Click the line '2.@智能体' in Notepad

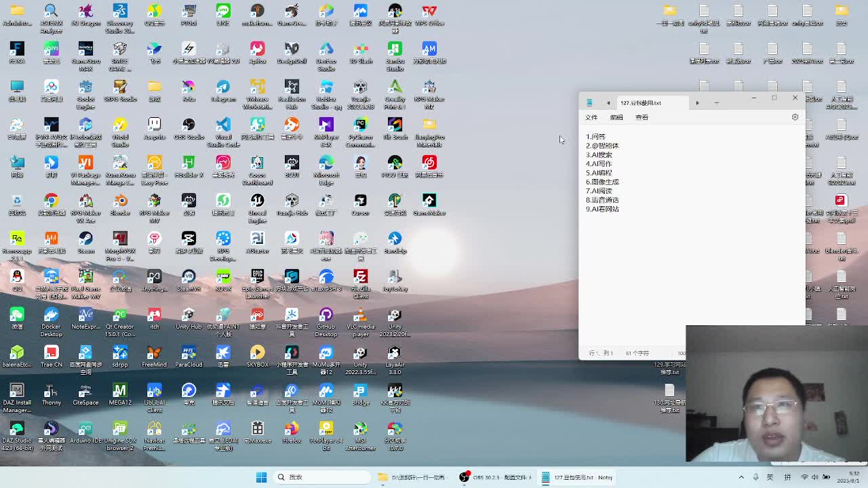coord(602,146)
